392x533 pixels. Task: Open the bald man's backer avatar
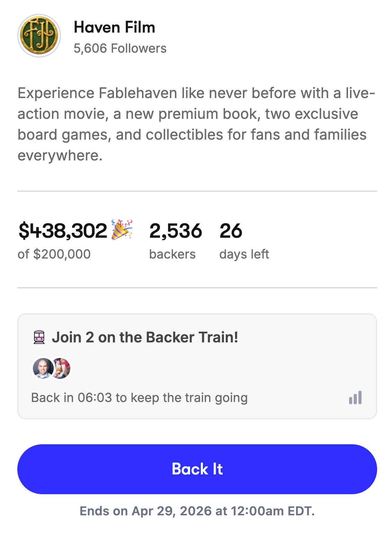pos(43,368)
